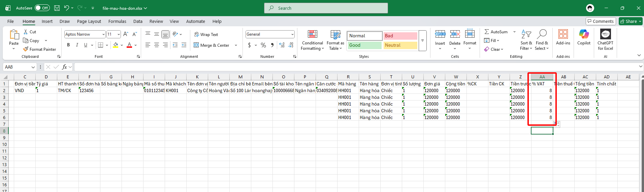Toggle the AutoSave switch
This screenshot has width=644, height=192.
coord(42,8)
